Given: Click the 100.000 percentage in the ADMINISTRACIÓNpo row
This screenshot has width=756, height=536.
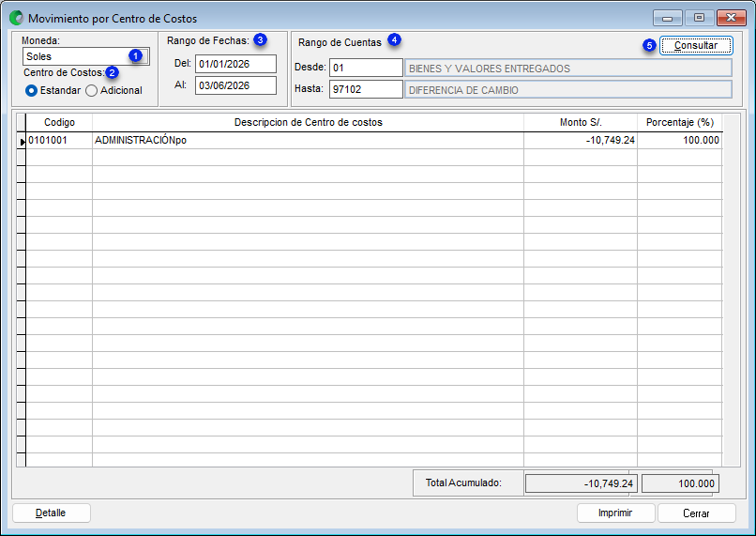Looking at the screenshot, I should (680, 141).
